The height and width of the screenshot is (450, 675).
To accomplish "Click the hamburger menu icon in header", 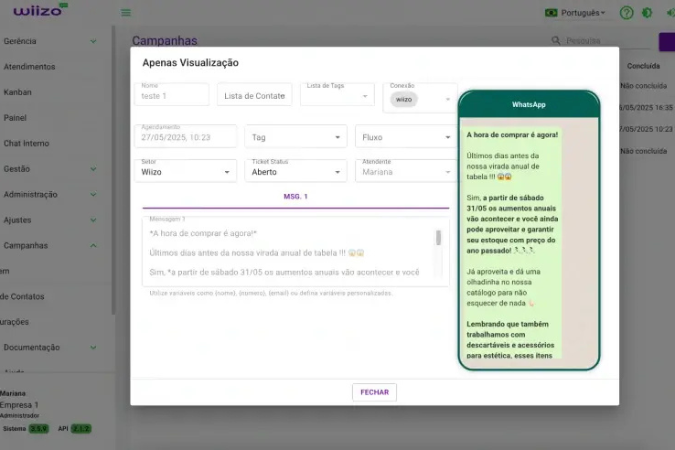I will (126, 13).
